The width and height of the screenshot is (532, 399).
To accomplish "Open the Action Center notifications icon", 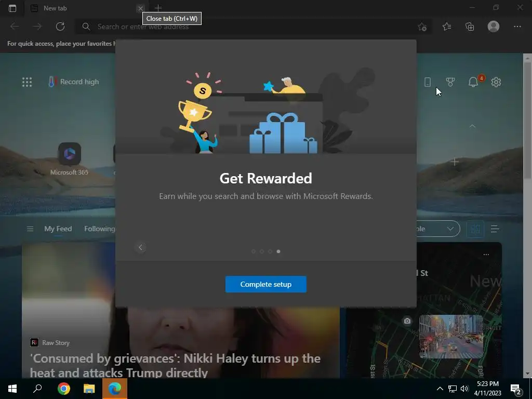I will pos(516,390).
